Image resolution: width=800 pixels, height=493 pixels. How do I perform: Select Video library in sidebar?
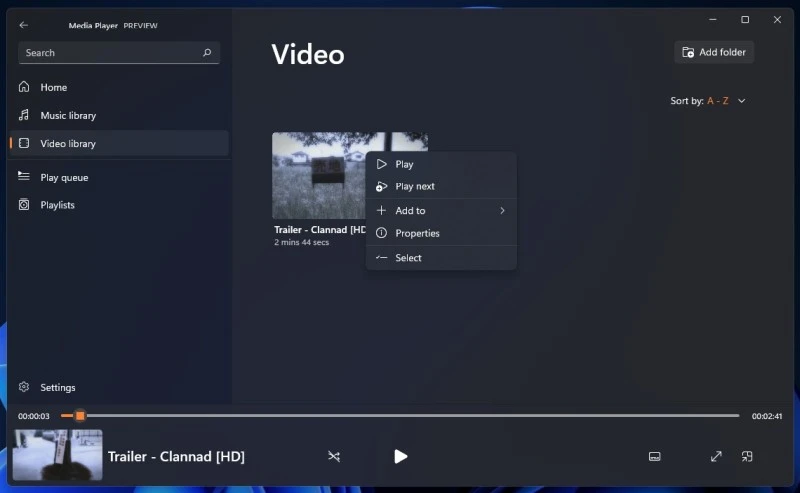tap(119, 143)
